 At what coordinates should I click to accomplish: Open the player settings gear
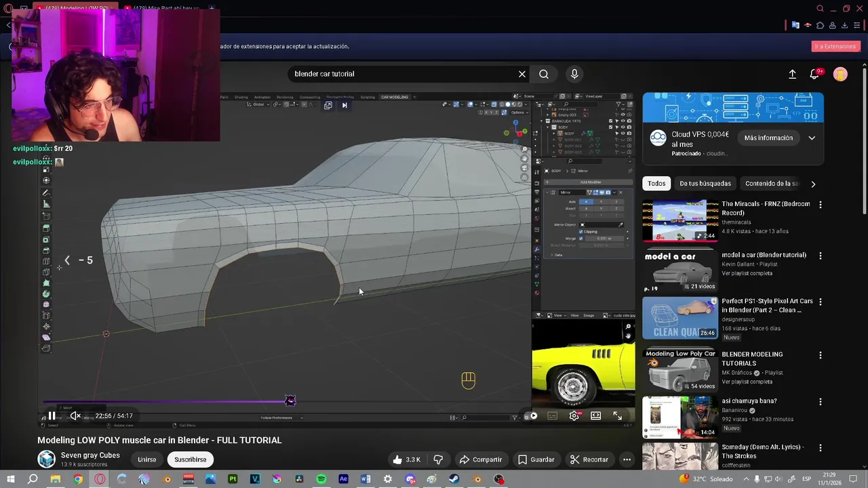click(574, 415)
